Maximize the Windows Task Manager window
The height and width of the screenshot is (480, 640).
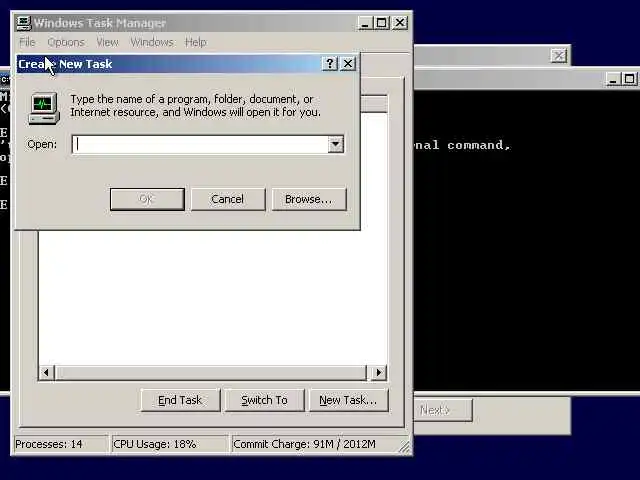[381, 23]
